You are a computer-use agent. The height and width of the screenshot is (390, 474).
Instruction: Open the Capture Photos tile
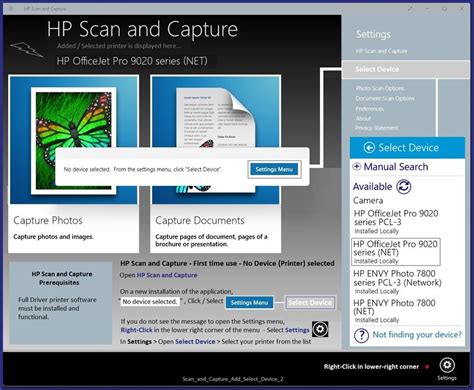click(x=73, y=164)
